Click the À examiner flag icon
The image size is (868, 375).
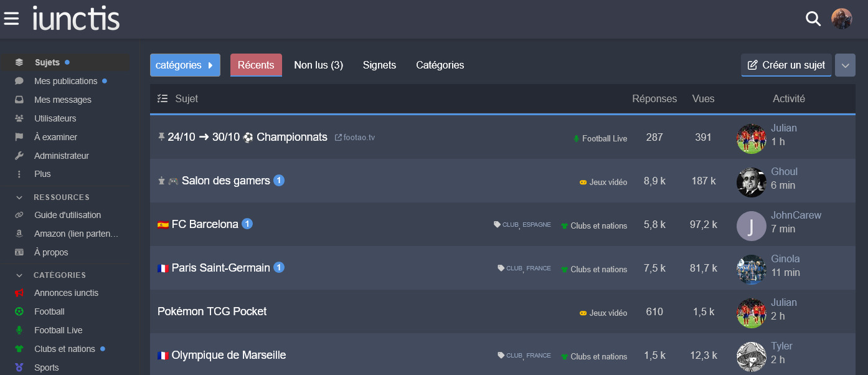pyautogui.click(x=19, y=137)
